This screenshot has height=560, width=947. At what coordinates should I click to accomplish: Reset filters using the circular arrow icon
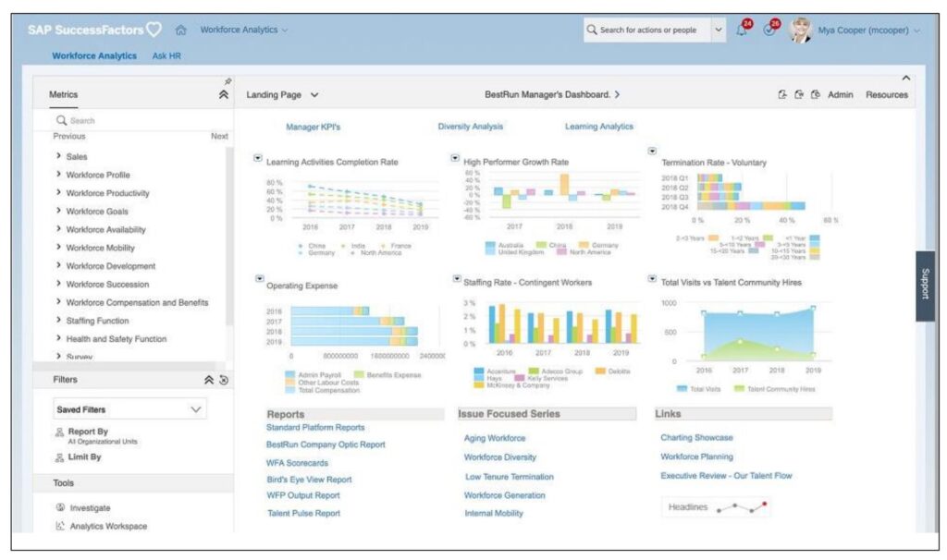tap(224, 380)
